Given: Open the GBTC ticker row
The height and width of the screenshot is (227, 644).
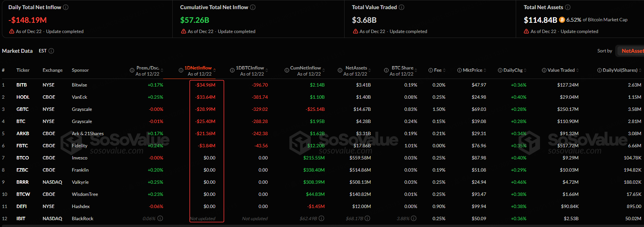Looking at the screenshot, I should (22, 109).
